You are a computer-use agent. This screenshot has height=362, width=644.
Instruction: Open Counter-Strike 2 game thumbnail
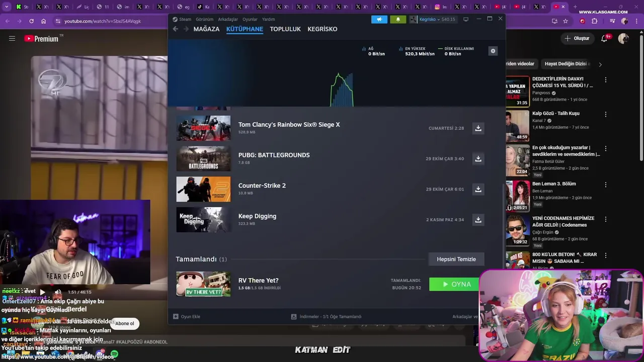point(203,189)
